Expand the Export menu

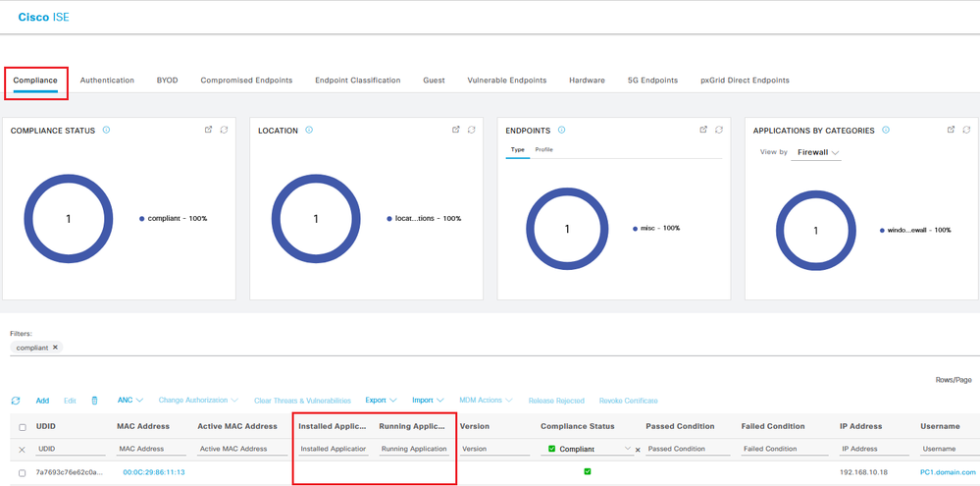click(x=382, y=400)
